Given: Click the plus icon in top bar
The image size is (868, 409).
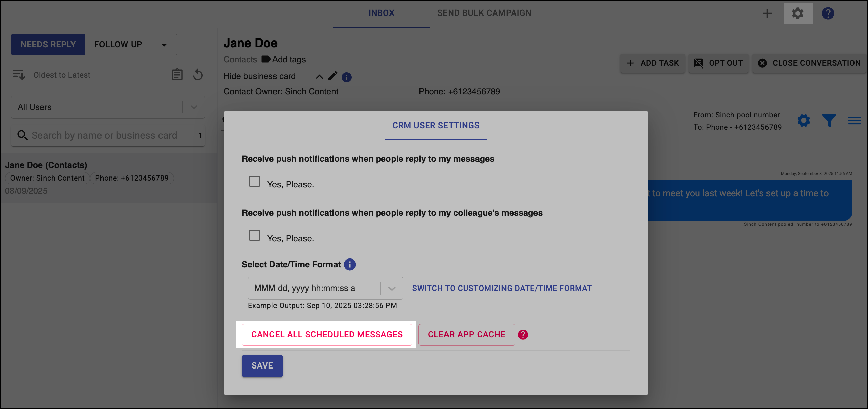Looking at the screenshot, I should click(x=767, y=13).
